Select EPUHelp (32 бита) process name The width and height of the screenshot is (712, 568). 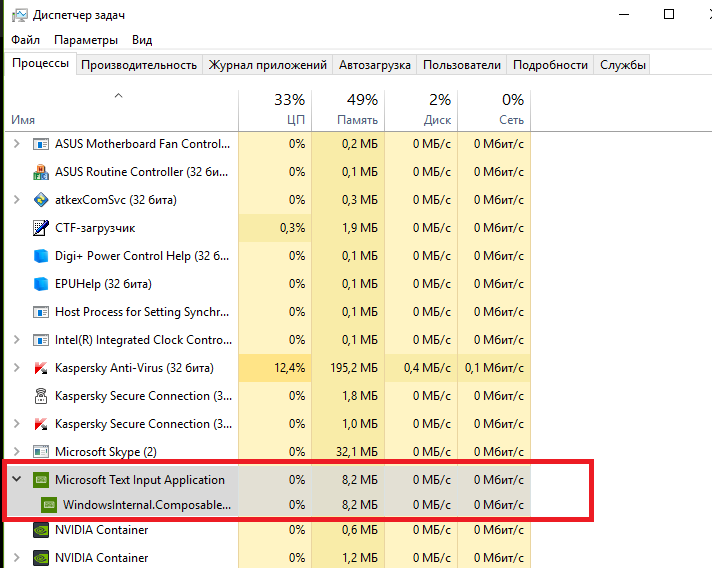tap(104, 284)
